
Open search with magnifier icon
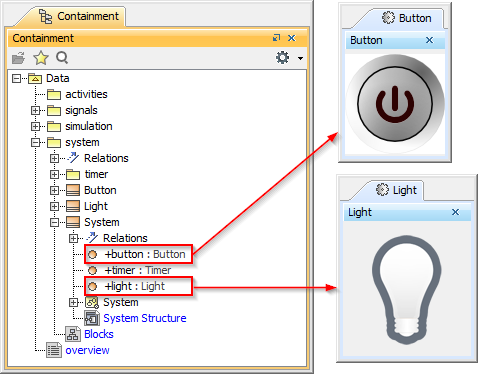pyautogui.click(x=62, y=58)
